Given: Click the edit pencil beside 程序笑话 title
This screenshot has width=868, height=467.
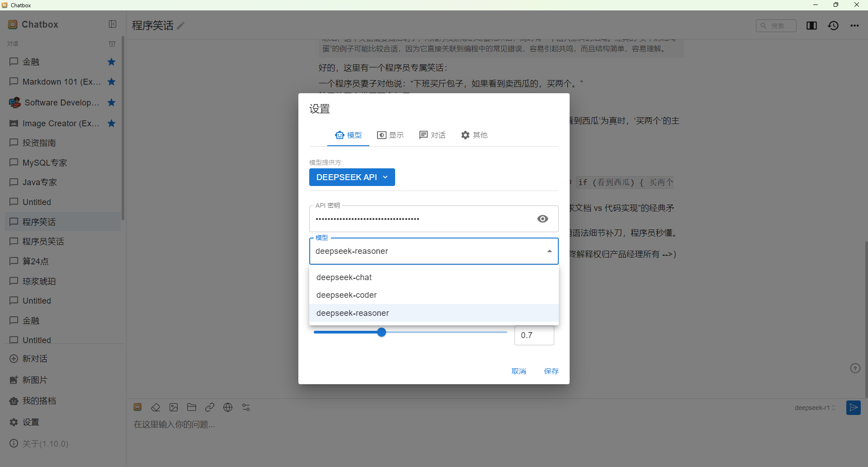Looking at the screenshot, I should click(x=181, y=26).
